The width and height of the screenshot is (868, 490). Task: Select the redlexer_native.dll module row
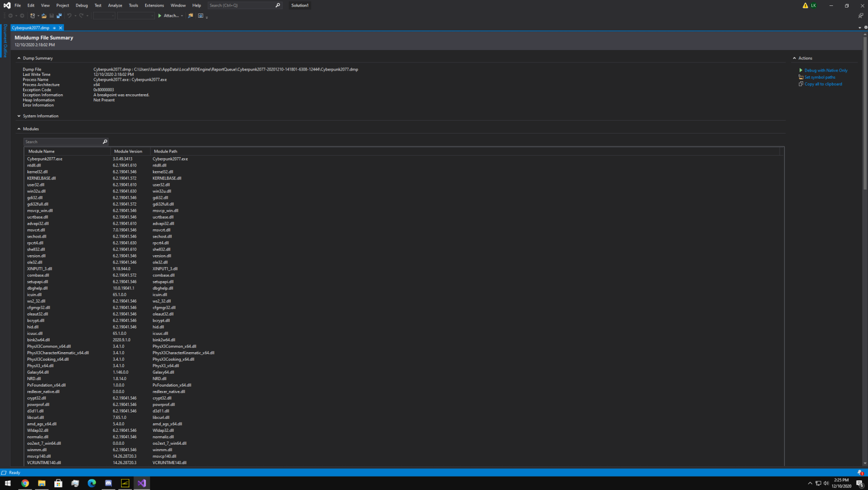(404, 391)
